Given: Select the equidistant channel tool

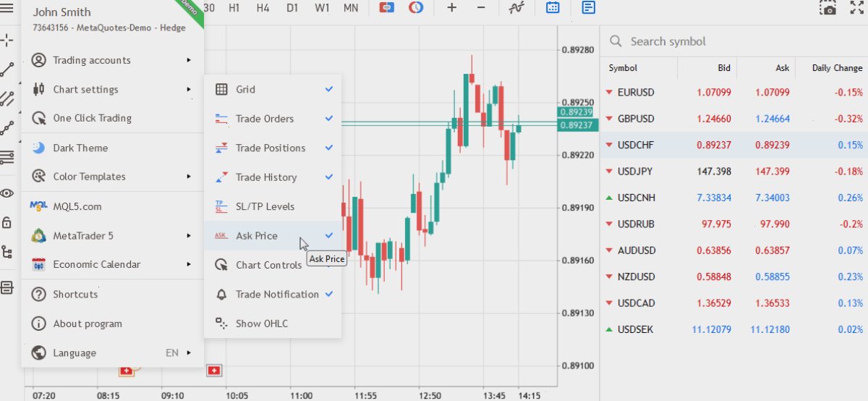Looking at the screenshot, I should coord(7,98).
